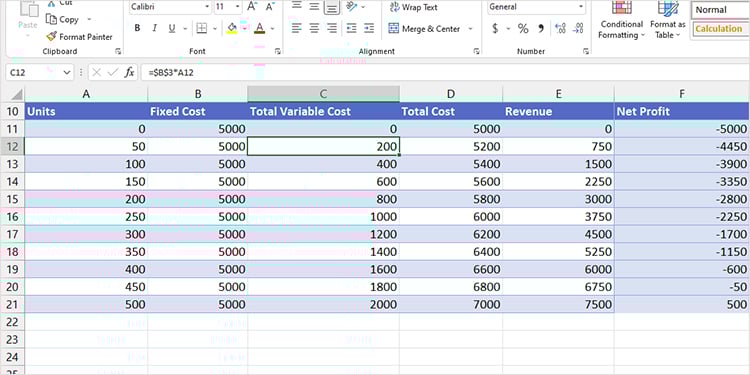Open the Font dialog launcher
This screenshot has height=375, width=750.
[x=278, y=51]
